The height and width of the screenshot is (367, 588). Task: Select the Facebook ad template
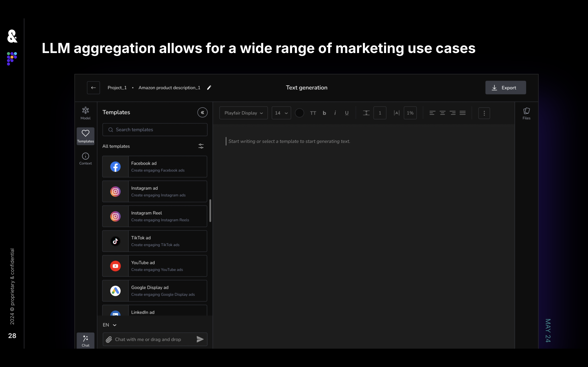coord(155,167)
